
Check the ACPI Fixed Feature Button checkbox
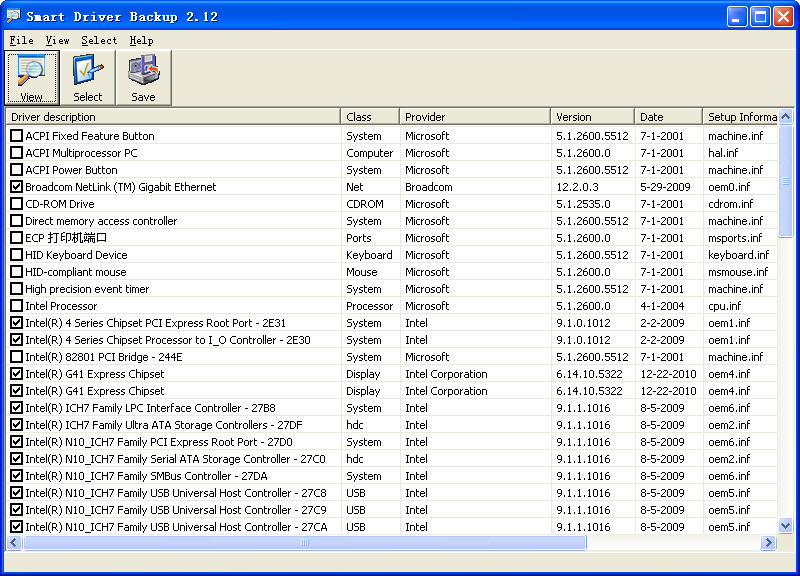16,136
